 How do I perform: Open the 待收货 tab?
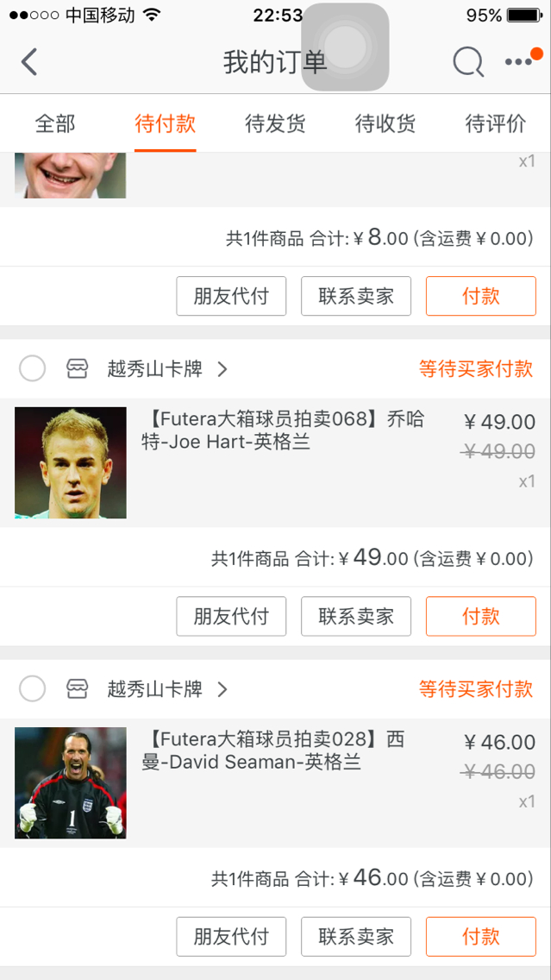(385, 123)
